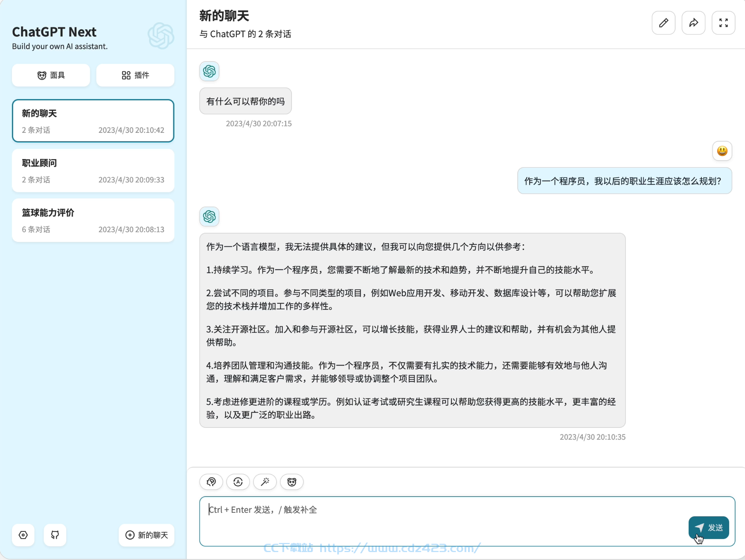Click the smiley user avatar
Image resolution: width=745 pixels, height=560 pixels.
(x=722, y=151)
